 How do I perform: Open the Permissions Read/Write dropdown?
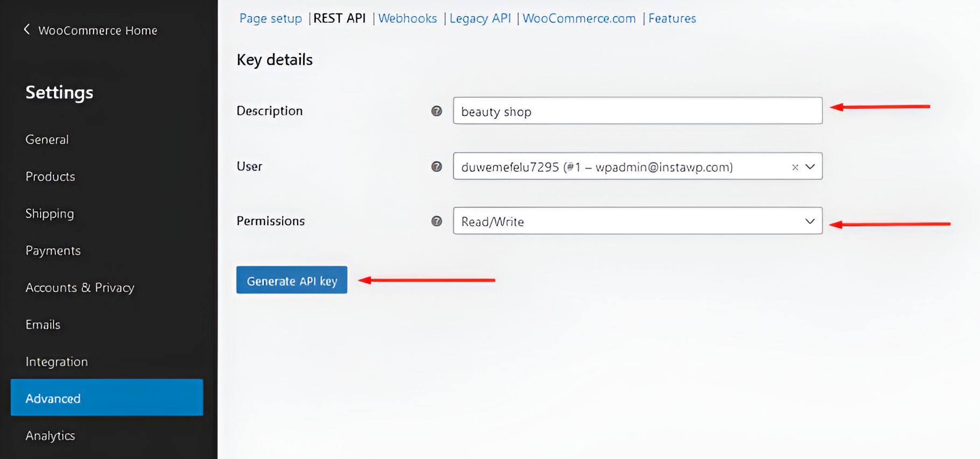tap(637, 221)
